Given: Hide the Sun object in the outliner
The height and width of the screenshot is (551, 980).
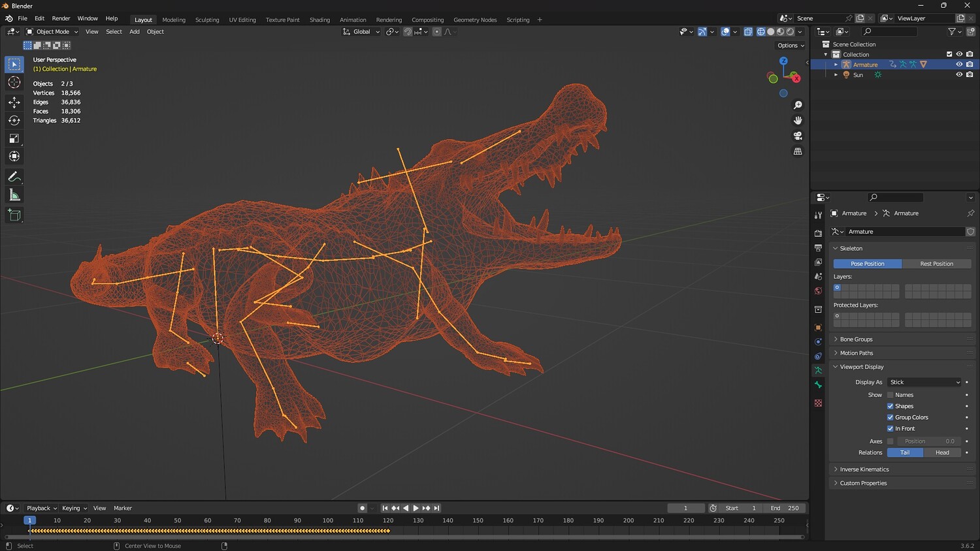Looking at the screenshot, I should pyautogui.click(x=959, y=75).
